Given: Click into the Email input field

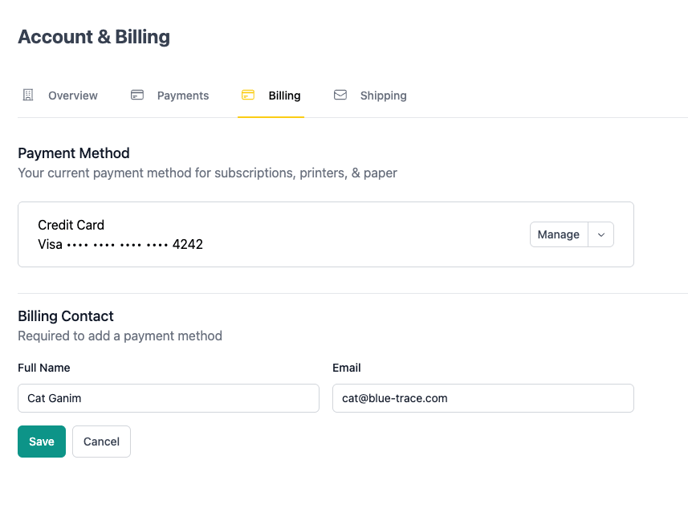Looking at the screenshot, I should (x=483, y=398).
